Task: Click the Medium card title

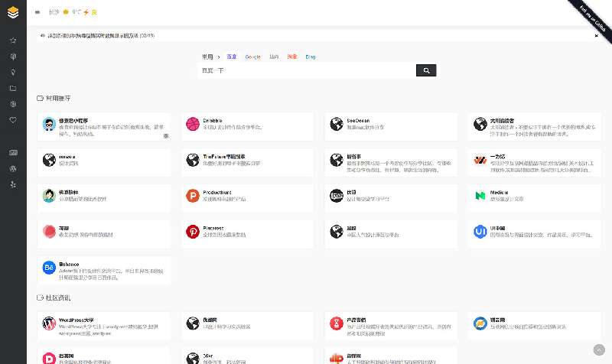Action: [x=500, y=193]
